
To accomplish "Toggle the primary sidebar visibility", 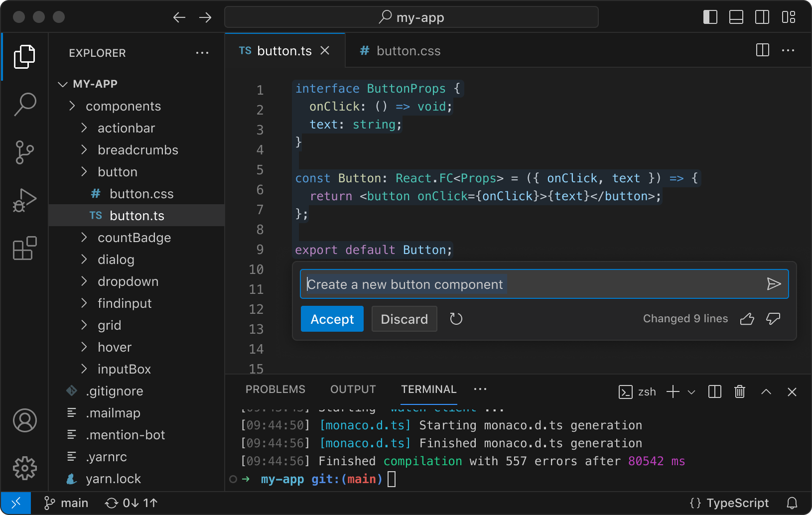I will [x=710, y=16].
